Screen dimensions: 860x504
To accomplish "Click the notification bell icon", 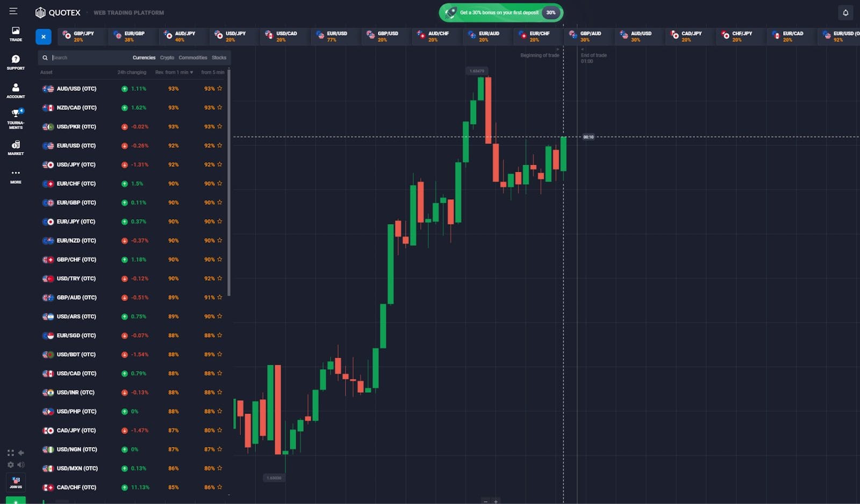I will click(845, 12).
